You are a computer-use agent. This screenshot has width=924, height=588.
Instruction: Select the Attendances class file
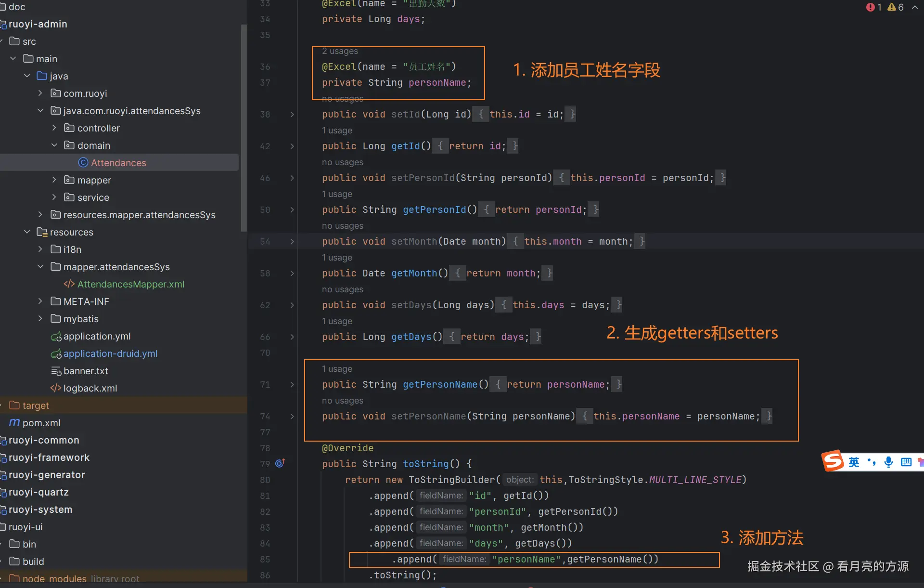coord(118,163)
